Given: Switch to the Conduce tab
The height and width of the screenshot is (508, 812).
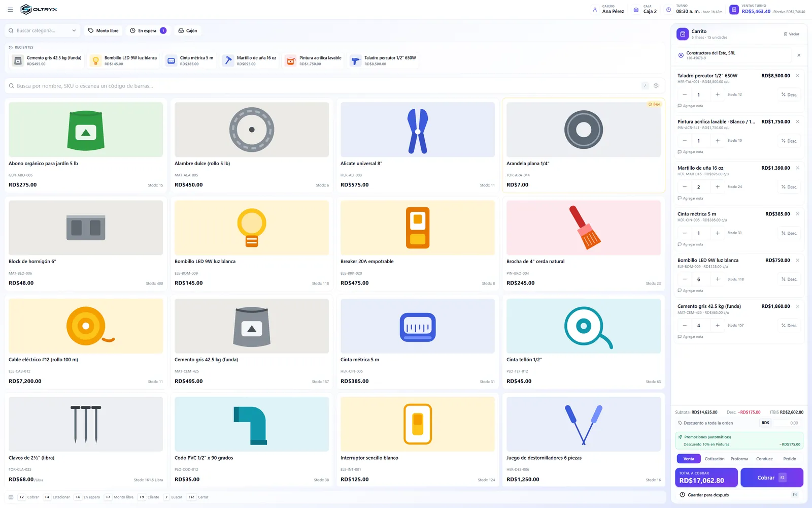Looking at the screenshot, I should (x=764, y=459).
